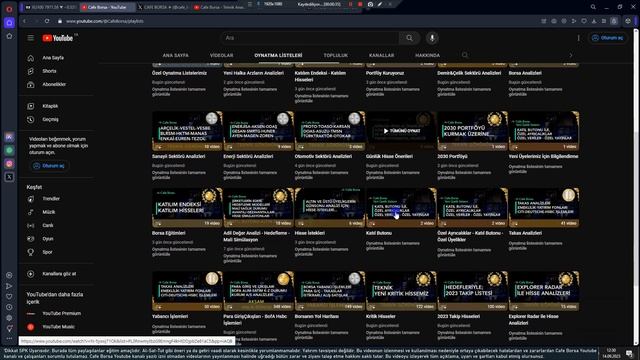
Task: Open the notification icon in the system tray
Action: coord(629,353)
